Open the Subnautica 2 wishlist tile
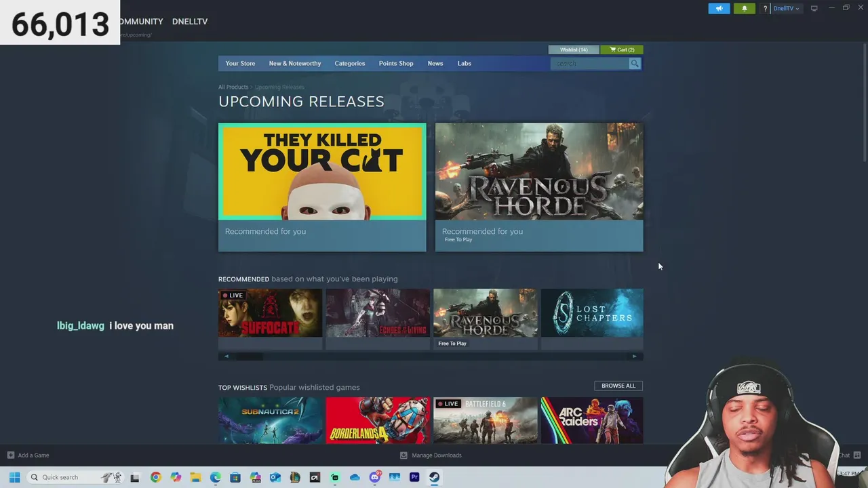868x488 pixels. coord(270,420)
